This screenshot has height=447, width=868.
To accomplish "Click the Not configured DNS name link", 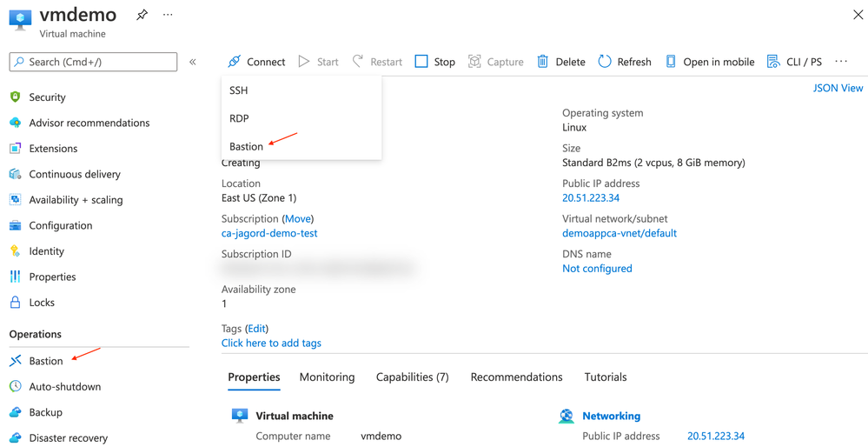I will pos(597,268).
